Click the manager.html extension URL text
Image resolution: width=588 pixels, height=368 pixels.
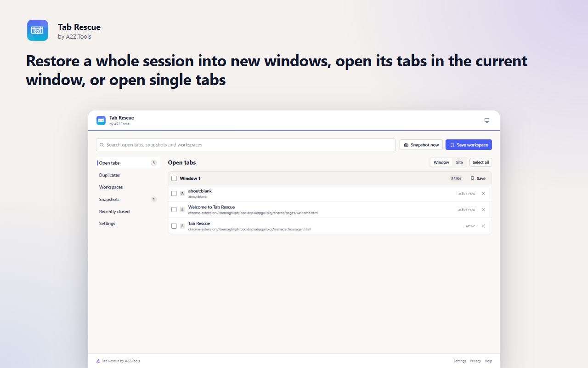coord(249,229)
